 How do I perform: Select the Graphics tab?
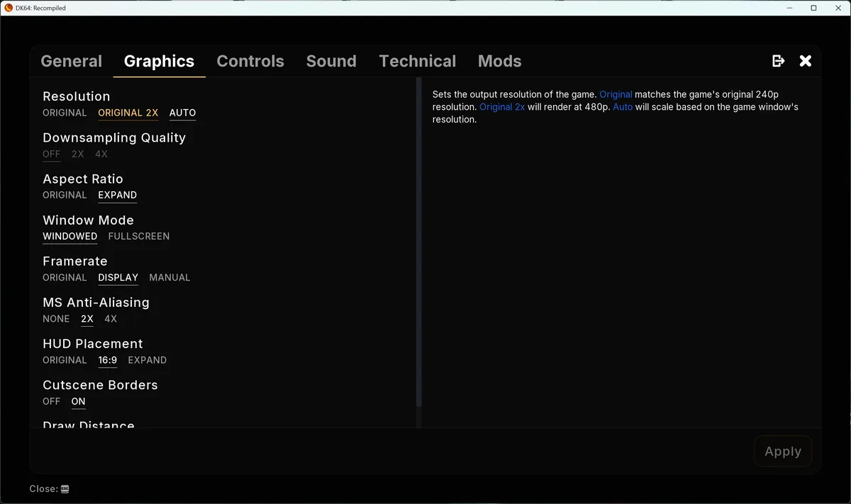pos(159,61)
